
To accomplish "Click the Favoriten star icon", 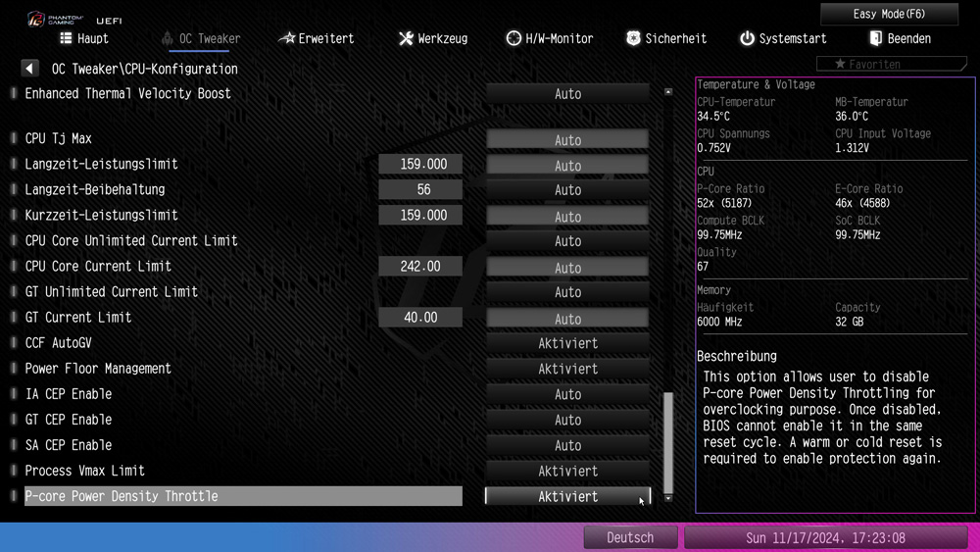I will pos(840,64).
